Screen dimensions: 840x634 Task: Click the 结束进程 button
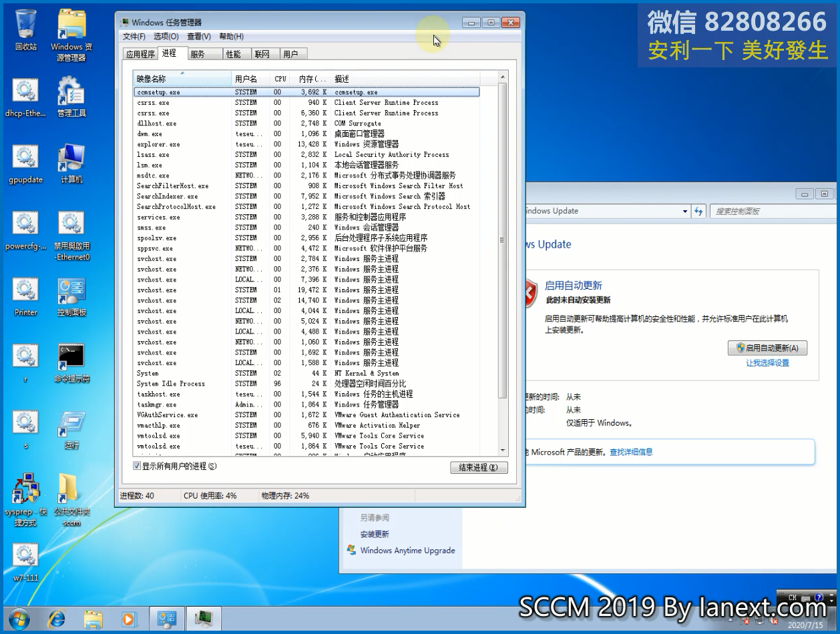pos(479,468)
